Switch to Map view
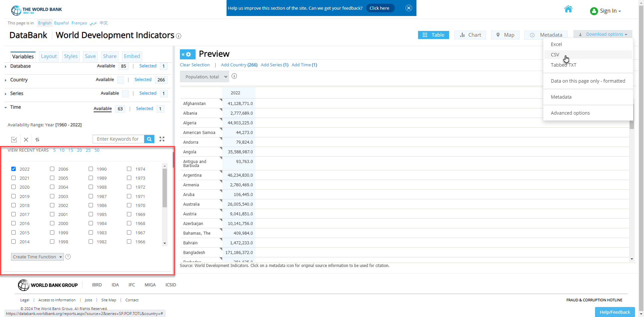 click(x=505, y=35)
